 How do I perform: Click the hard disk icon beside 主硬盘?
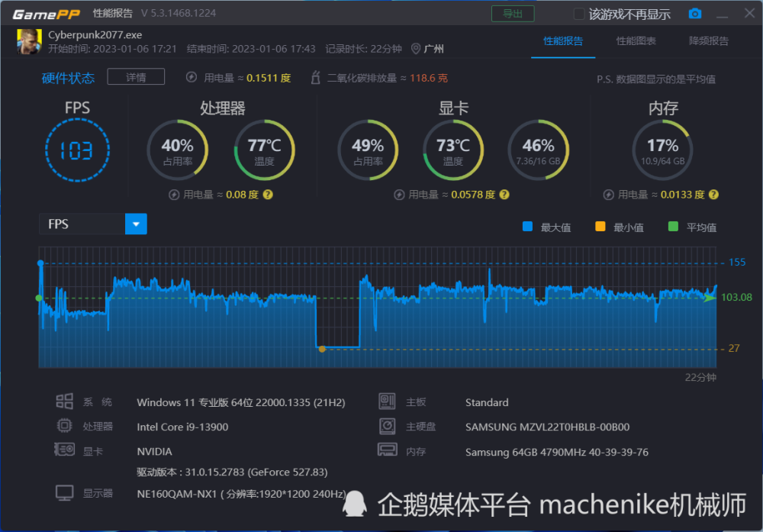(x=388, y=426)
